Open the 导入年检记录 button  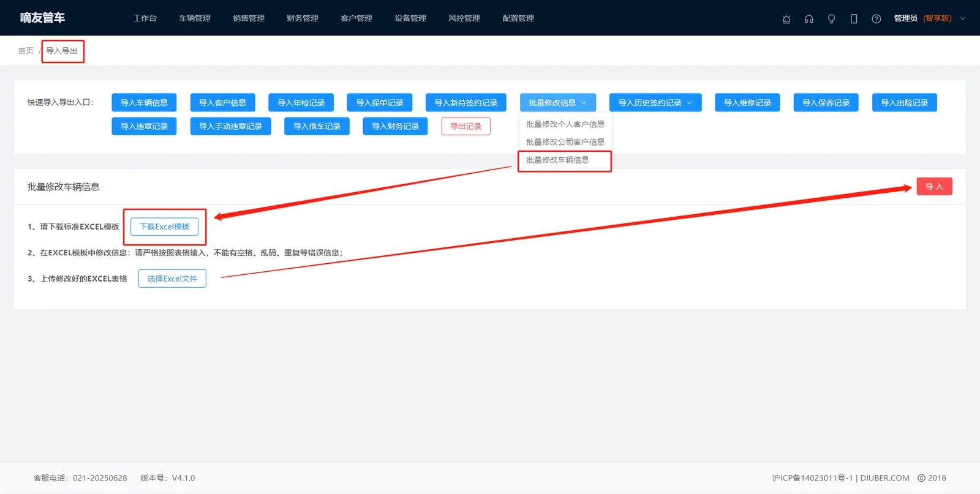(301, 103)
